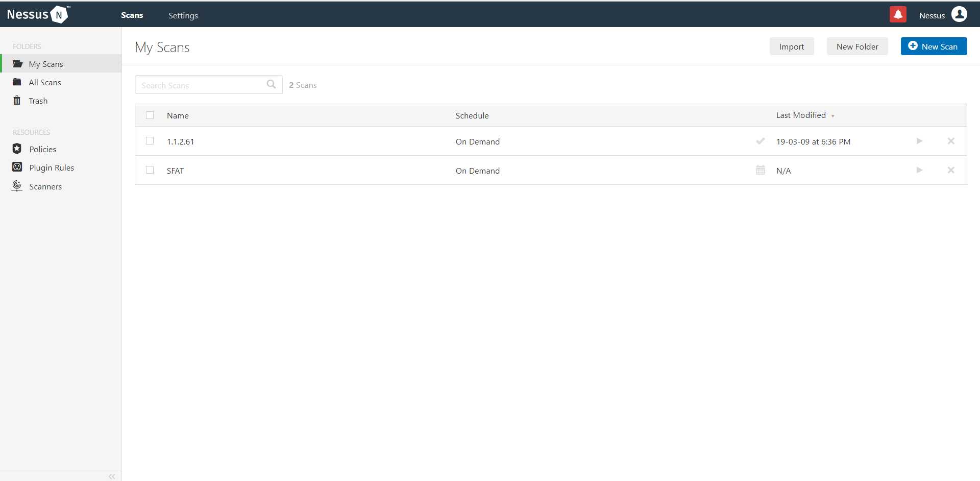Click calendar status icon for SFAT
The image size is (980, 481).
[x=760, y=170]
